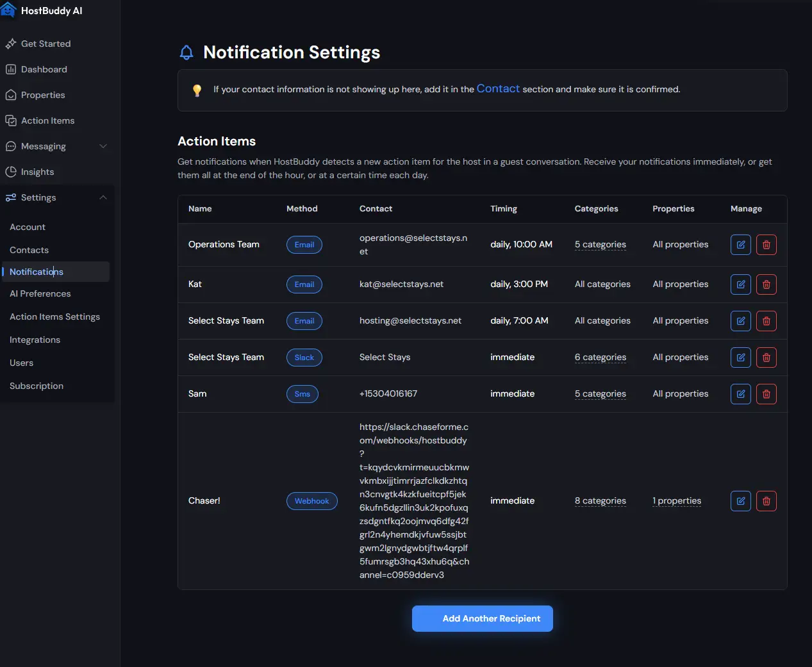Image resolution: width=812 pixels, height=667 pixels.
Task: Click the Settings sliders icon
Action: coord(12,197)
